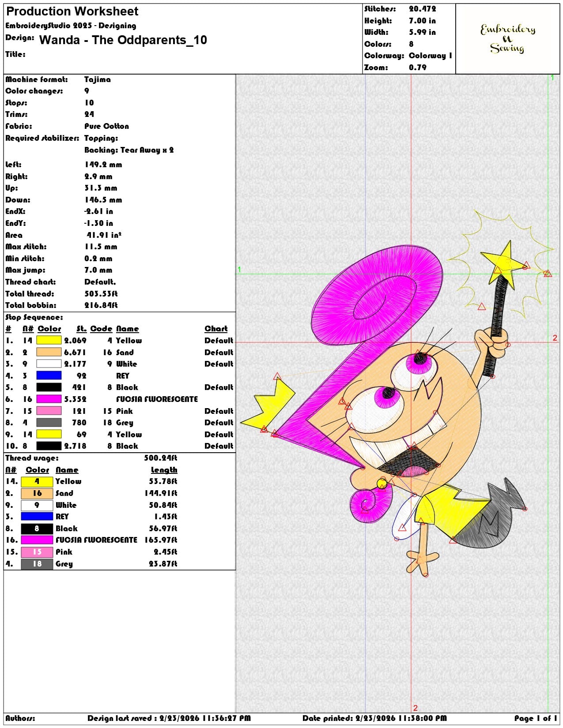Image resolution: width=563 pixels, height=728 pixels.
Task: Click the 'Production Worksheet' heading
Action: point(72,11)
